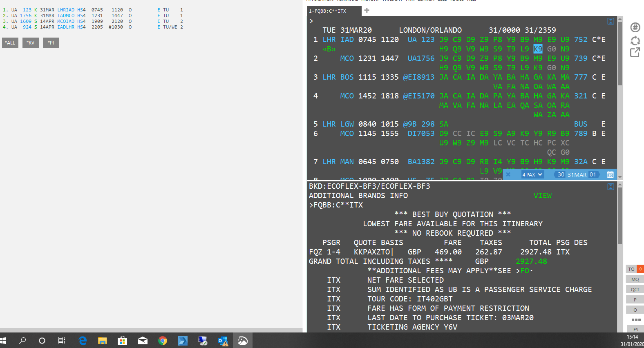
Task: Click MCOIAD segment in itinerary list
Action: [x=66, y=21]
